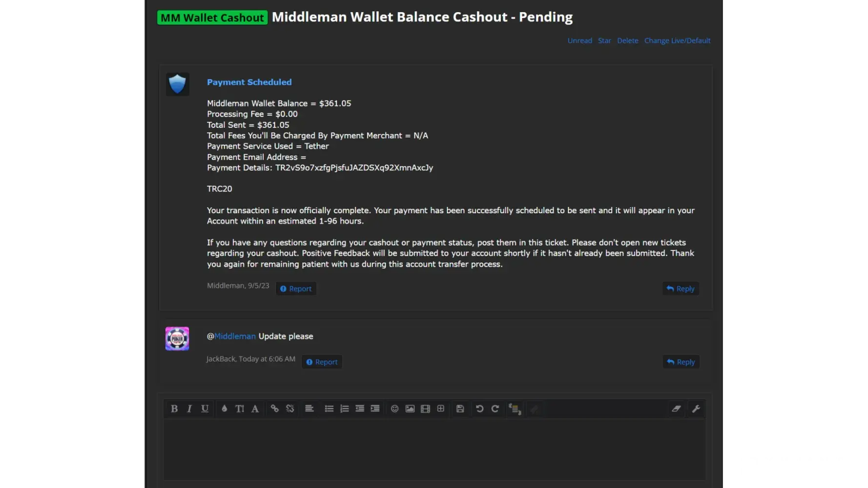Click "Payment Service Used = Tether" line
Image resolution: width=868 pixels, height=488 pixels.
(x=268, y=146)
